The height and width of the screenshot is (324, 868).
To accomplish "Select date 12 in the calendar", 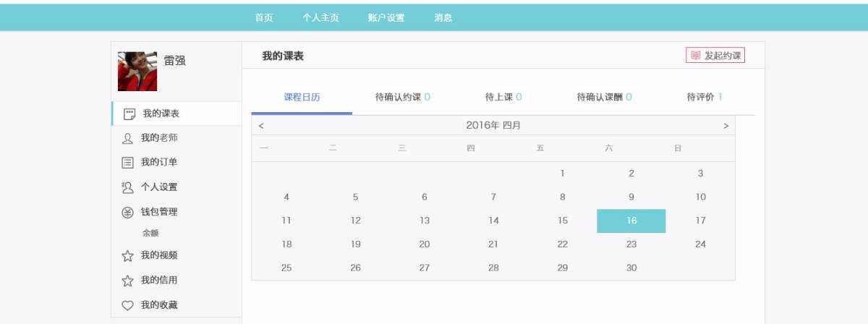I will pyautogui.click(x=355, y=221).
